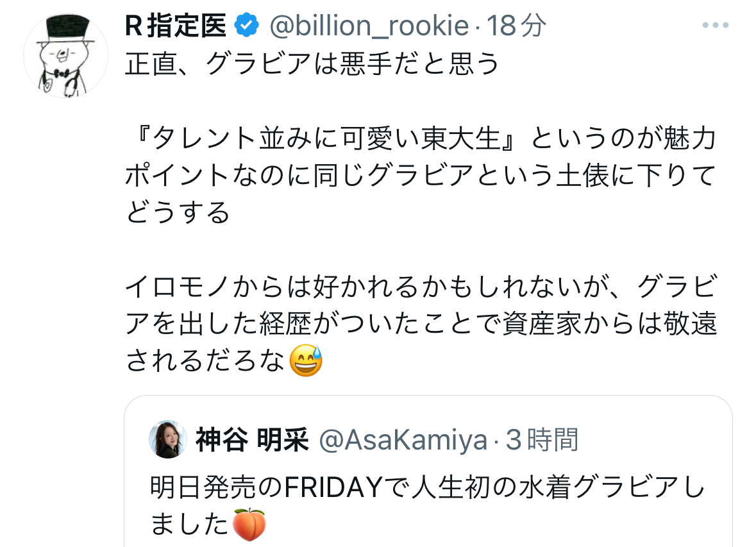The image size is (756, 547).
Task: Open the @AsaKamiya handle
Action: (403, 440)
